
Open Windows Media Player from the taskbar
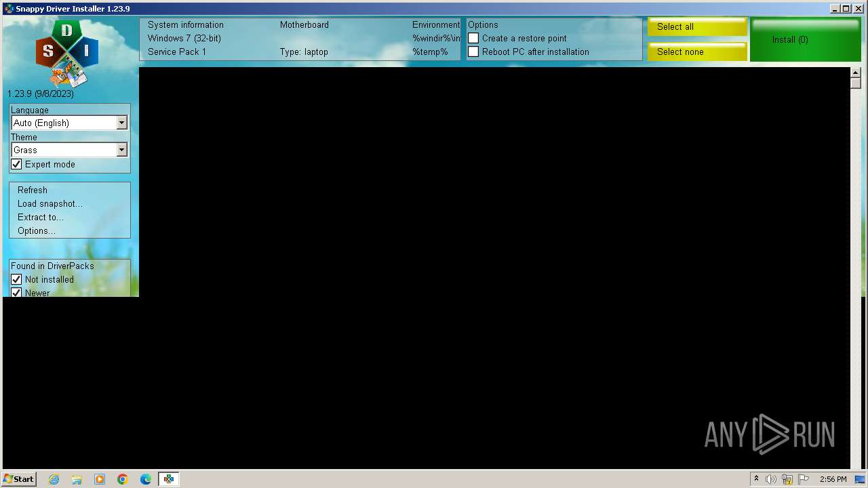tap(100, 479)
